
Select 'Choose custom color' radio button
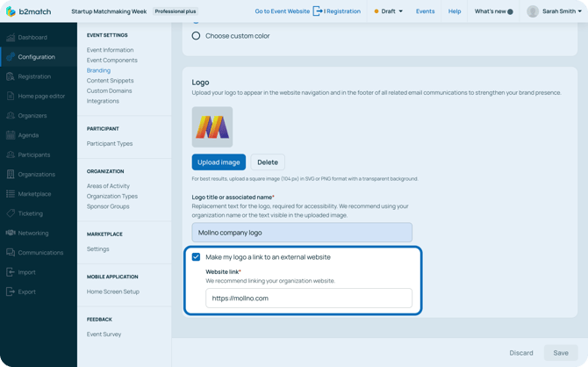click(x=196, y=36)
